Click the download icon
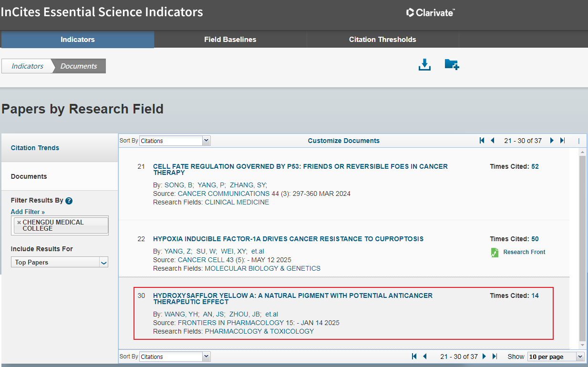588x367 pixels. pos(424,65)
